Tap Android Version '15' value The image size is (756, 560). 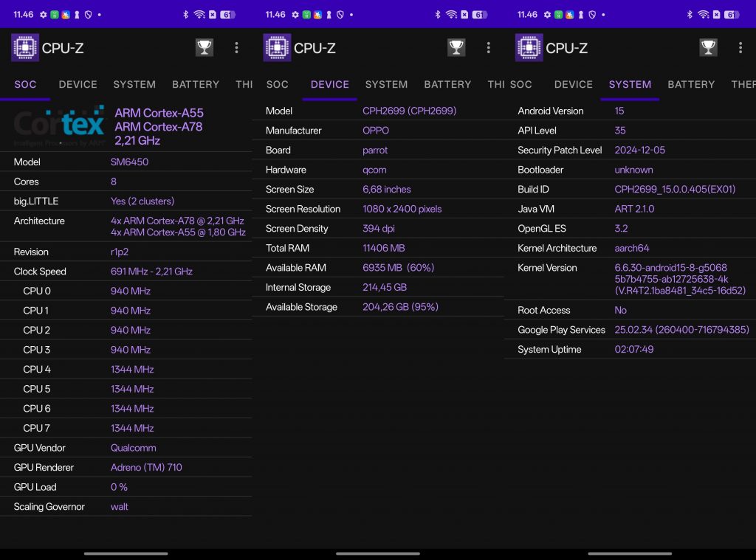pyautogui.click(x=619, y=111)
